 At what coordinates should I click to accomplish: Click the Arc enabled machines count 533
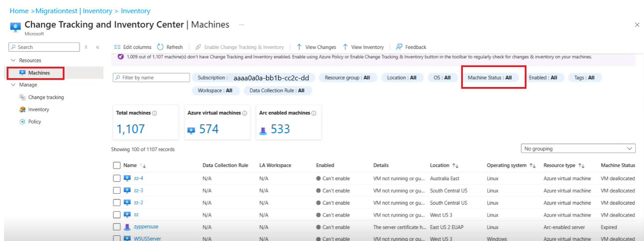[x=280, y=129]
